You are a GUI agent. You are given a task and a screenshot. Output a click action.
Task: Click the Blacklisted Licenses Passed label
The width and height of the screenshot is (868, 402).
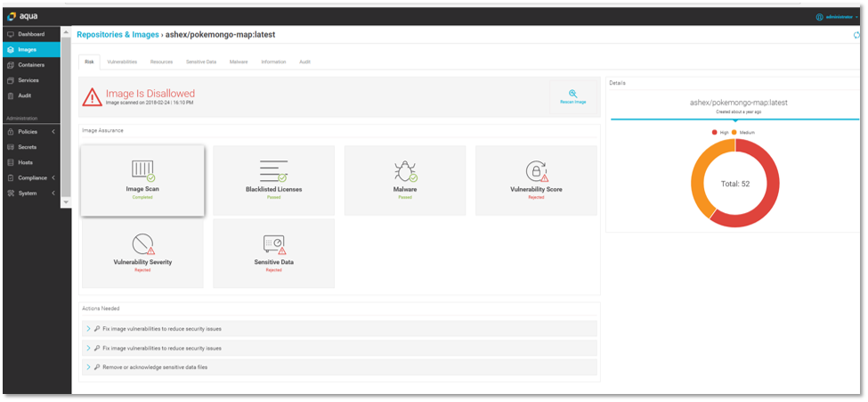(x=273, y=197)
